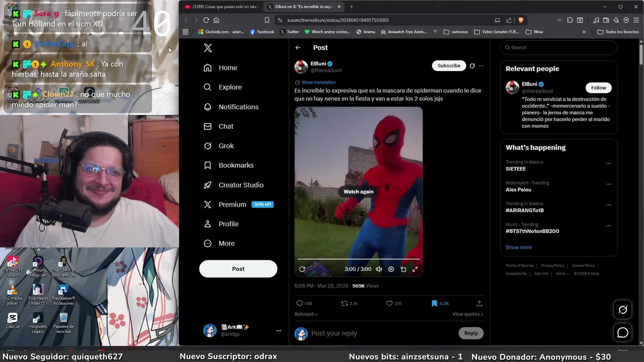
Task: Click Show more under What's happening
Action: point(519,247)
